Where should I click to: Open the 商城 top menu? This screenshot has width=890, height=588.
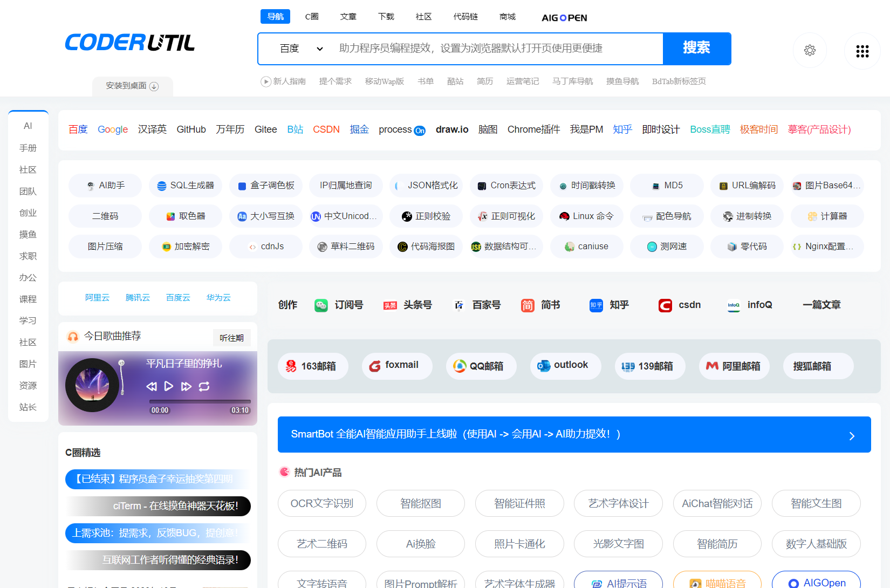point(508,17)
